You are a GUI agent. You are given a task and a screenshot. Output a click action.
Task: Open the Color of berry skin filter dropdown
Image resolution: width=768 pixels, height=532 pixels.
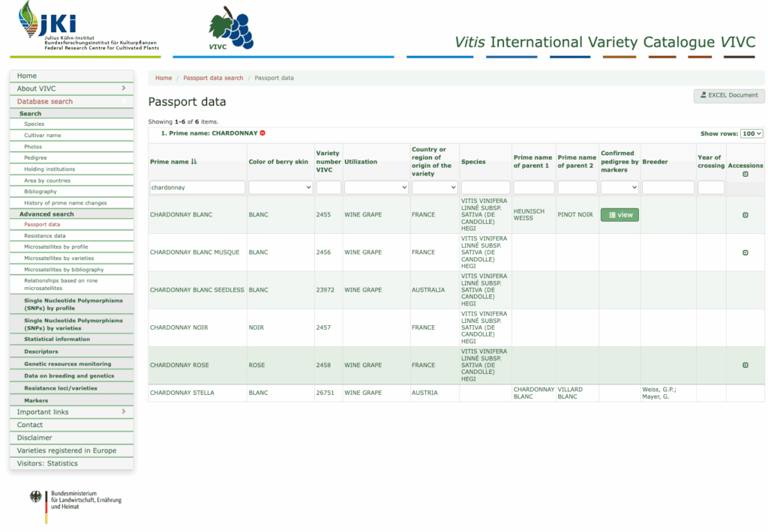pos(280,187)
